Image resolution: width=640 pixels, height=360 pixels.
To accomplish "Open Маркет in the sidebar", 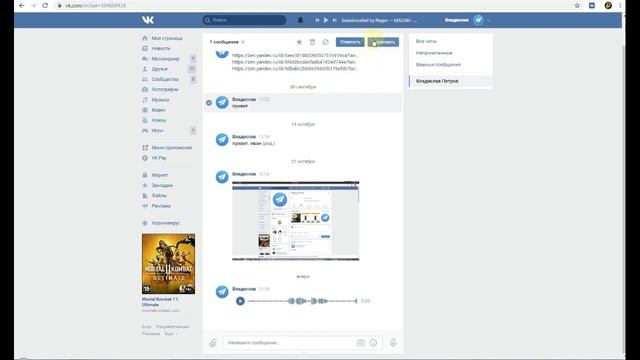I will tap(160, 175).
